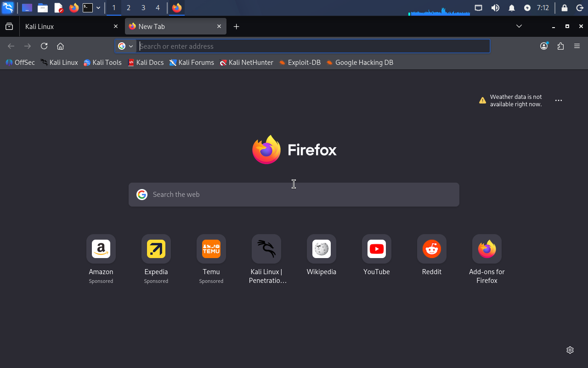The height and width of the screenshot is (368, 588).
Task: Reload the page with the refresh icon
Action: 44,46
